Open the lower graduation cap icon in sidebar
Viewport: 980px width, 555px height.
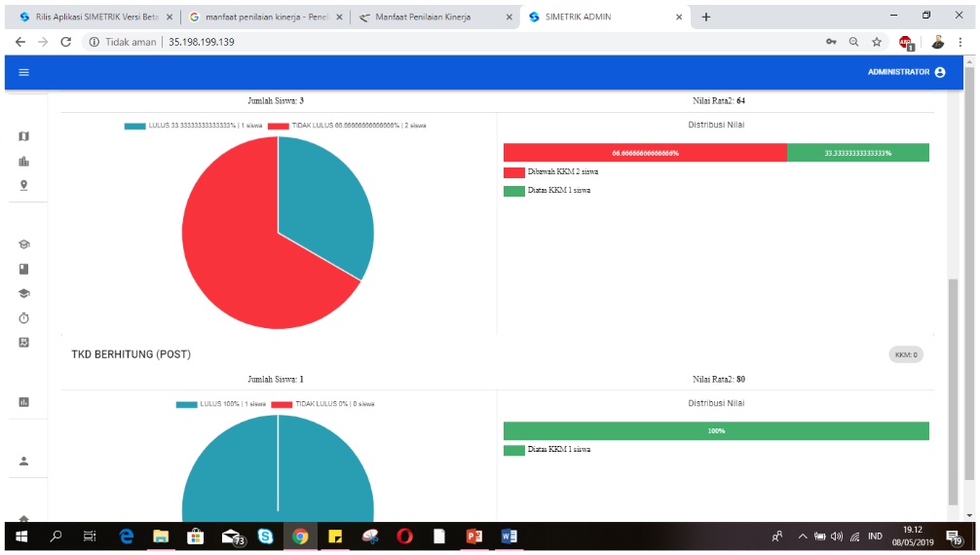tap(23, 293)
